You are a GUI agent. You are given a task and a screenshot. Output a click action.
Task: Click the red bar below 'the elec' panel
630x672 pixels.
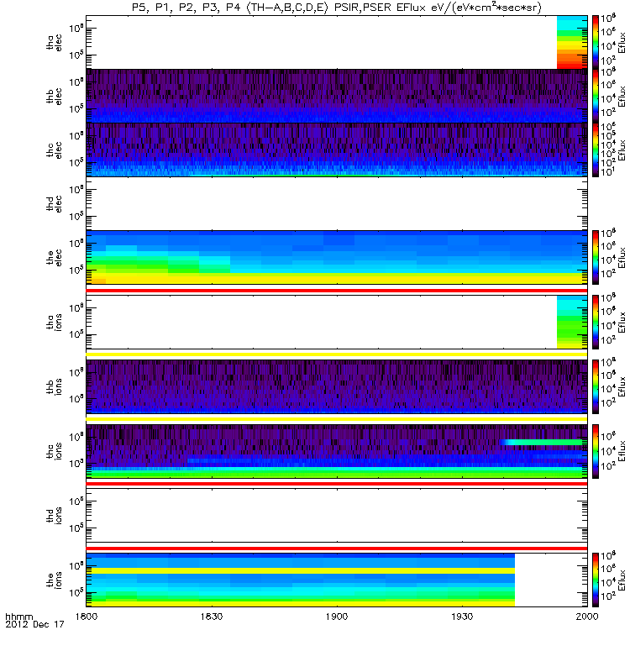pos(337,291)
